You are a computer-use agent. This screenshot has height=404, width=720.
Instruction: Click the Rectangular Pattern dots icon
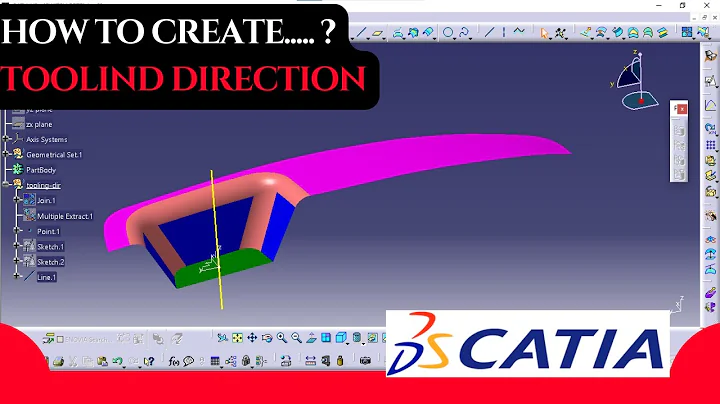[x=710, y=145]
